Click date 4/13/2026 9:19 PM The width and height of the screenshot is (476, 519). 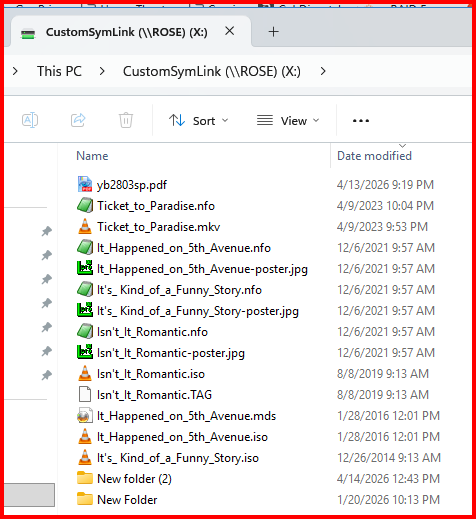(385, 185)
